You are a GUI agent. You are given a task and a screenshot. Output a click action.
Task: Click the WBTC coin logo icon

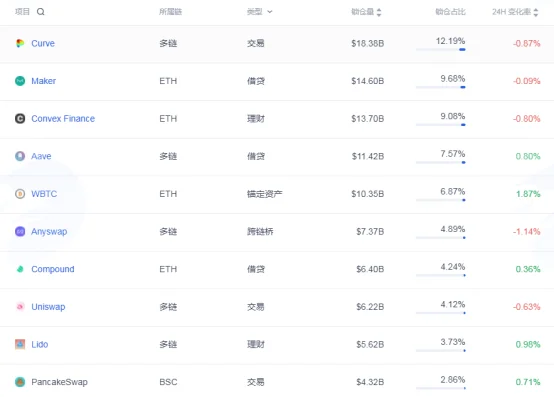tap(20, 194)
